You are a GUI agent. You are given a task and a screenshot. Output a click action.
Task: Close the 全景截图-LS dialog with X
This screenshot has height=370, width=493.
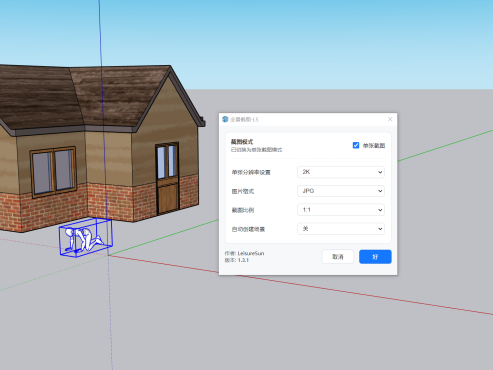coord(390,119)
